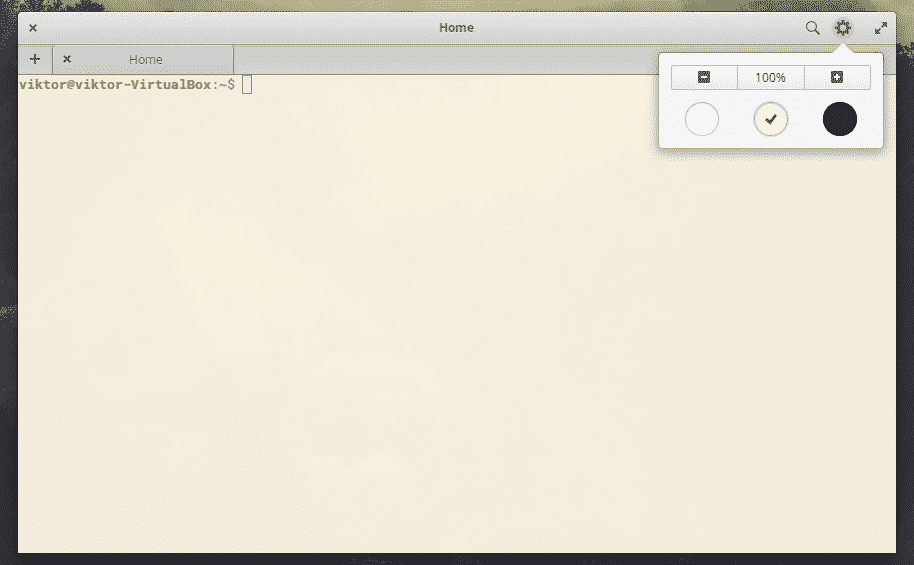This screenshot has width=914, height=565.
Task: Click the Home window title in header bar
Action: 456,27
